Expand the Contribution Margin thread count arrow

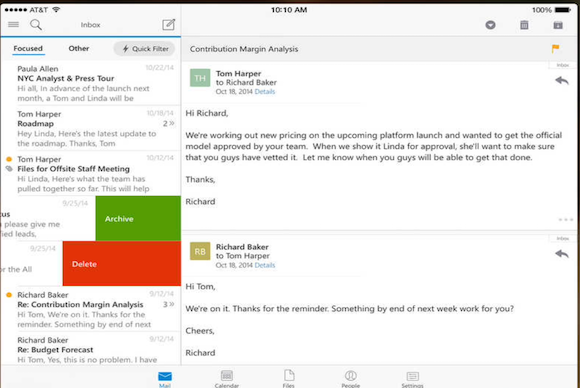coord(169,304)
